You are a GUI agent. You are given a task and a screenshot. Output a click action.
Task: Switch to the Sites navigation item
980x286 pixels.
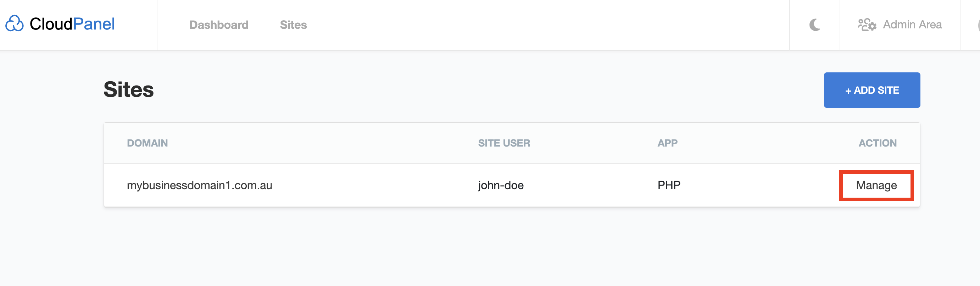pyautogui.click(x=293, y=25)
